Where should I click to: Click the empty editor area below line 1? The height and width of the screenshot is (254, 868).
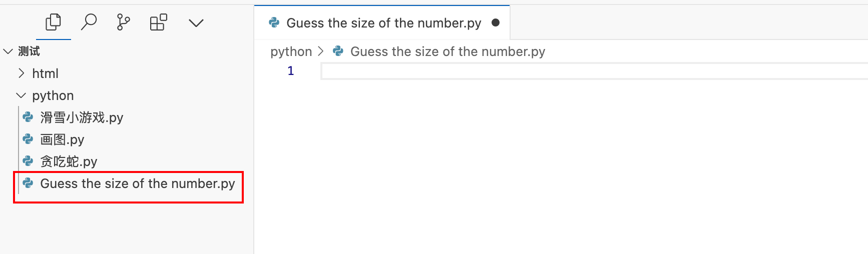(x=551, y=165)
